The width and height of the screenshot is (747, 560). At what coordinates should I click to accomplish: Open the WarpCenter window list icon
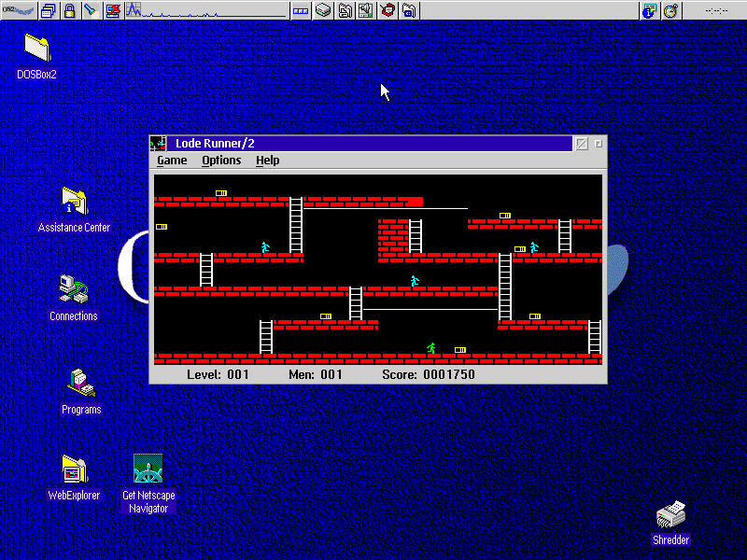point(49,10)
